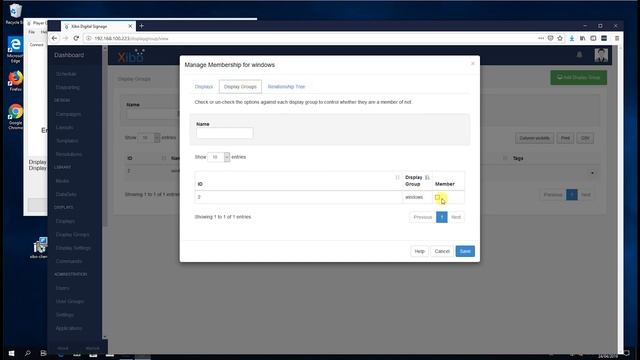Open Google Chrome desktop shortcut

pyautogui.click(x=15, y=116)
